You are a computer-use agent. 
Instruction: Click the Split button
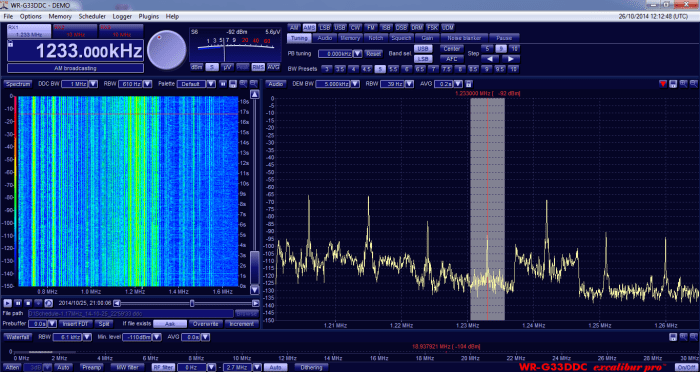(104, 324)
